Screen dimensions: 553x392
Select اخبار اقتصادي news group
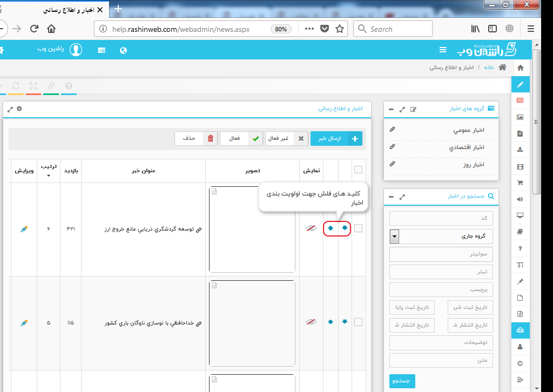[x=467, y=147]
